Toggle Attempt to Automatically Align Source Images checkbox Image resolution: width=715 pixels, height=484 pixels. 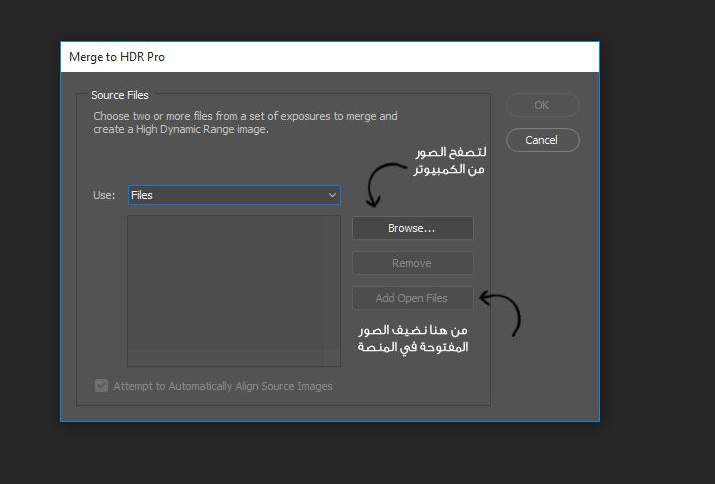pos(101,386)
